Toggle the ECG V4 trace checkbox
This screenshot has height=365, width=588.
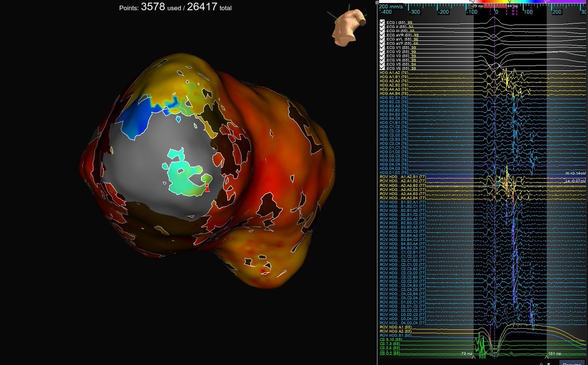point(382,60)
